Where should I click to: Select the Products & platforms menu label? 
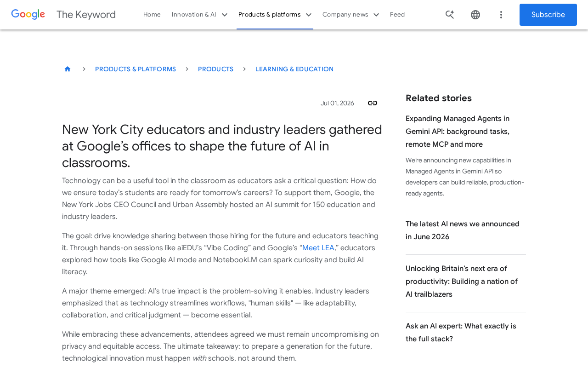tap(269, 15)
